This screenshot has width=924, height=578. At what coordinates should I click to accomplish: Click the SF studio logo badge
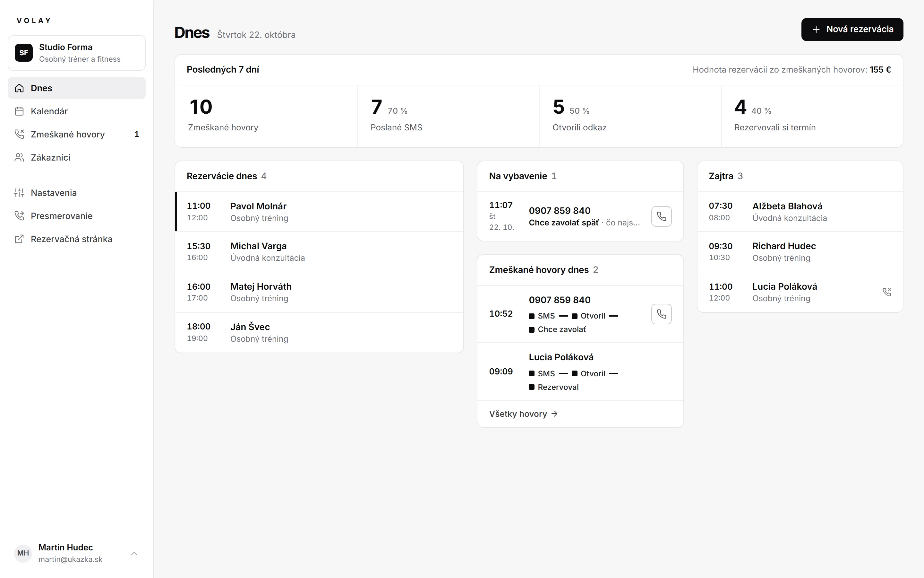point(24,53)
